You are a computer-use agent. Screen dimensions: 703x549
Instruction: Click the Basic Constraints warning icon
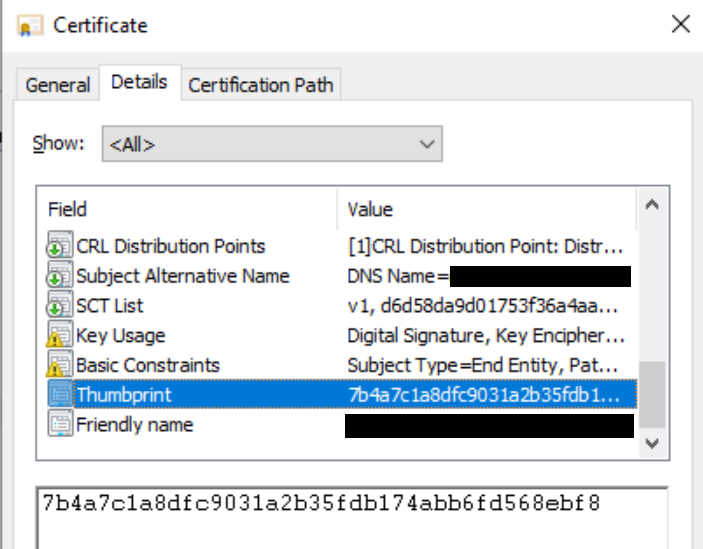[x=59, y=364]
